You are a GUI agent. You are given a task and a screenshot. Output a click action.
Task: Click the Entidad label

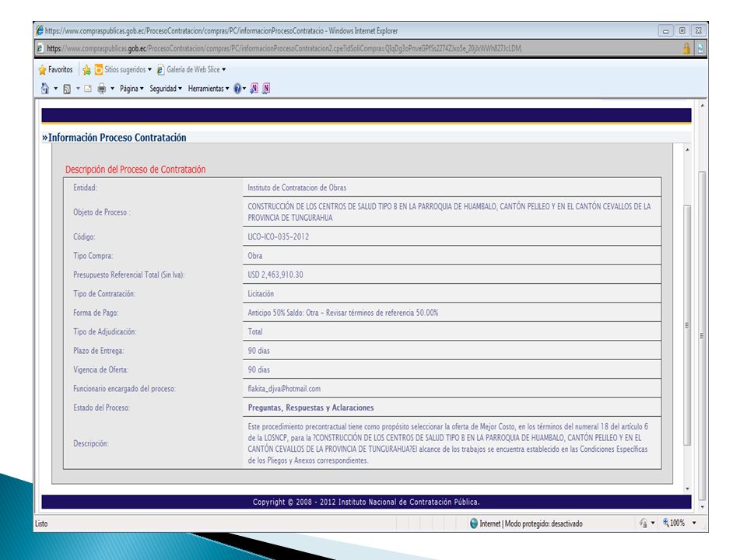click(x=85, y=187)
